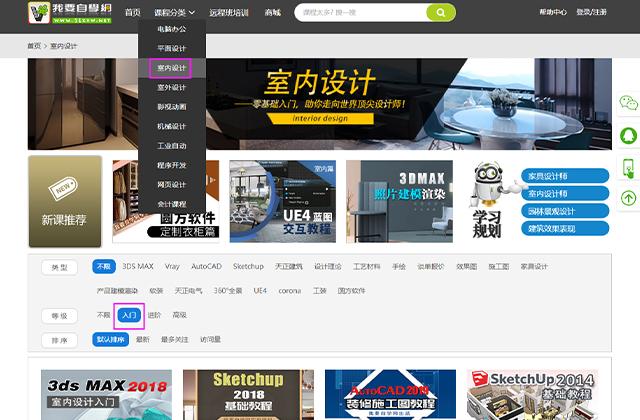Click the 室内设计师 study plan button

(565, 193)
